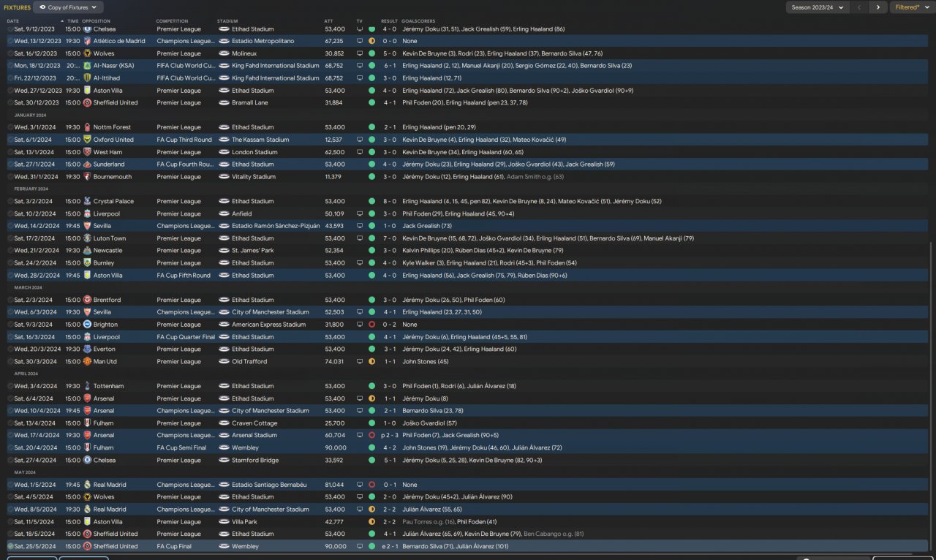
Task: Sort by the COMPETITION column header
Action: (172, 21)
